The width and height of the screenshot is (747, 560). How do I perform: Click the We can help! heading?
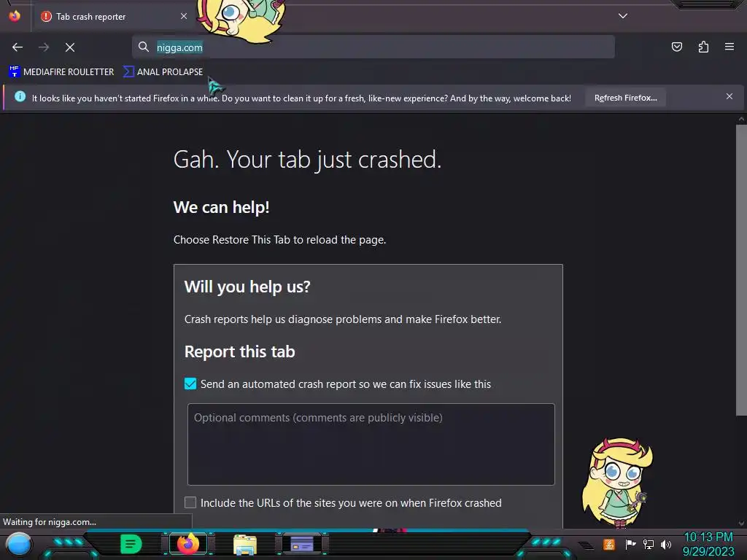click(x=222, y=207)
